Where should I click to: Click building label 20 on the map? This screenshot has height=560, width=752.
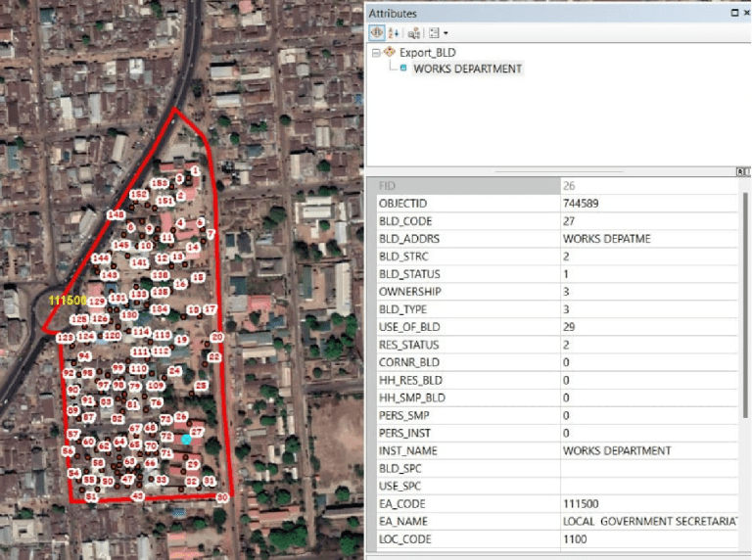coord(217,337)
